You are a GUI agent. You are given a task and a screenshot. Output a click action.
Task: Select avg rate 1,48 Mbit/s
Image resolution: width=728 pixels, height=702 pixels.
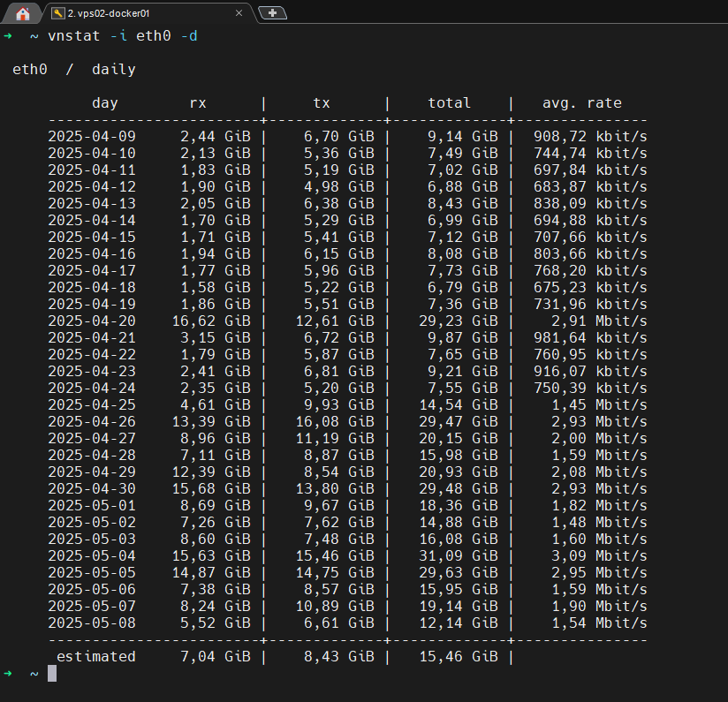pyautogui.click(x=599, y=522)
